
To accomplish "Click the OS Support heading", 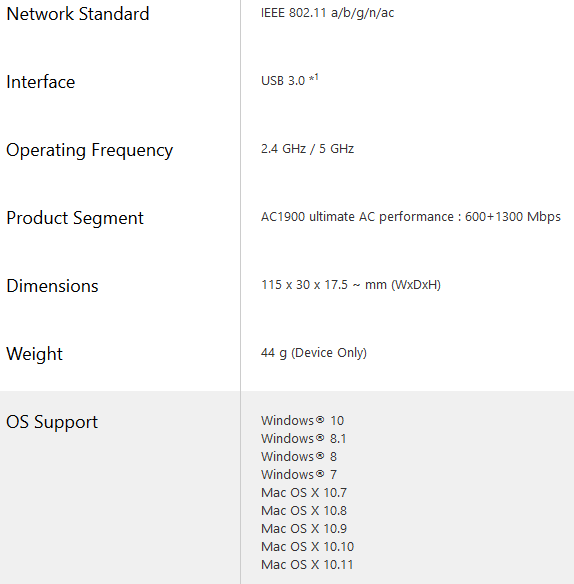I will (52, 422).
